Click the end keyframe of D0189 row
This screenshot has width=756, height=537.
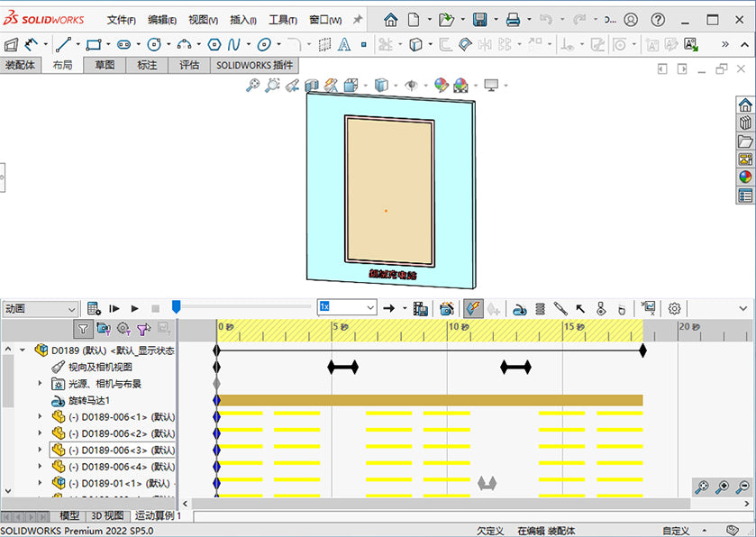tap(642, 350)
